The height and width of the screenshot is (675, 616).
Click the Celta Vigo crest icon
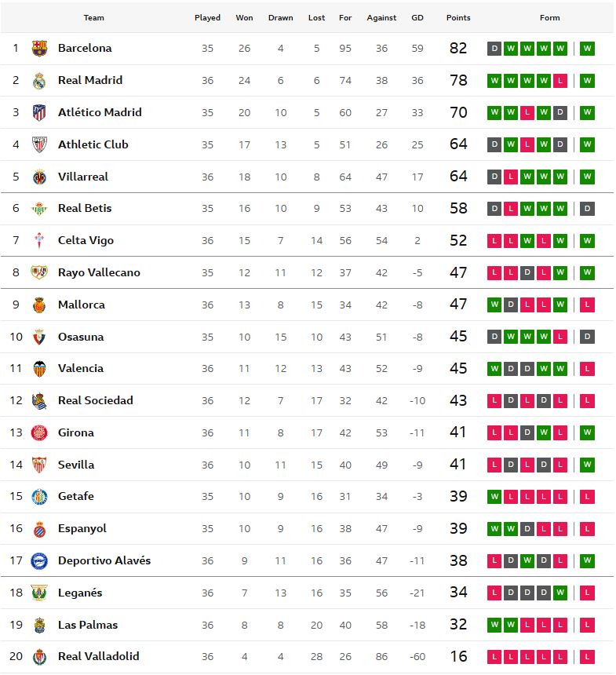coord(39,241)
